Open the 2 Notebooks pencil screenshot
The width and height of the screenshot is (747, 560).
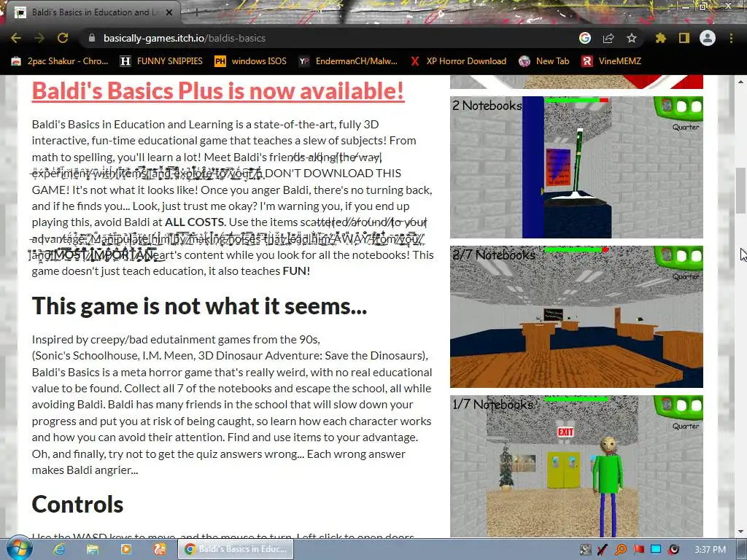pyautogui.click(x=576, y=167)
